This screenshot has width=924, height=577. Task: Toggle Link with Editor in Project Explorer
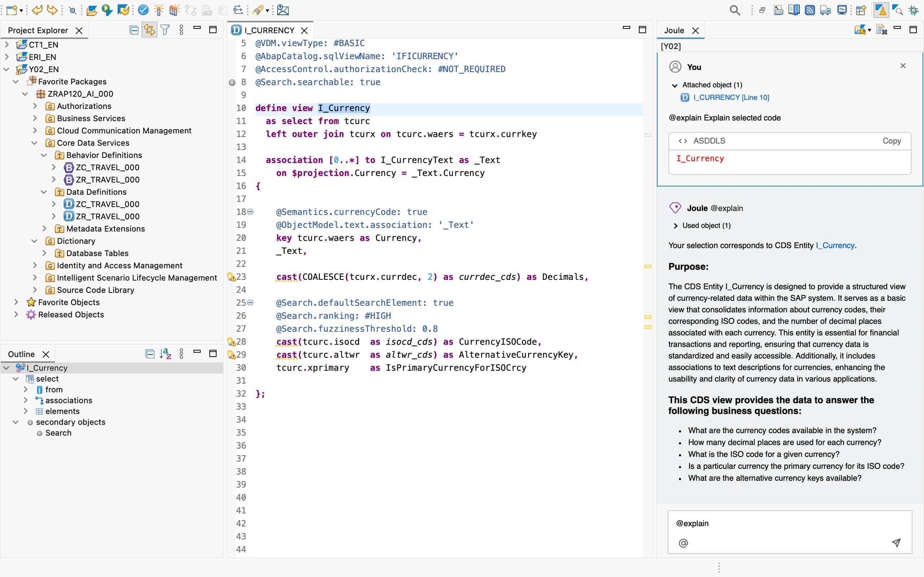click(x=149, y=30)
